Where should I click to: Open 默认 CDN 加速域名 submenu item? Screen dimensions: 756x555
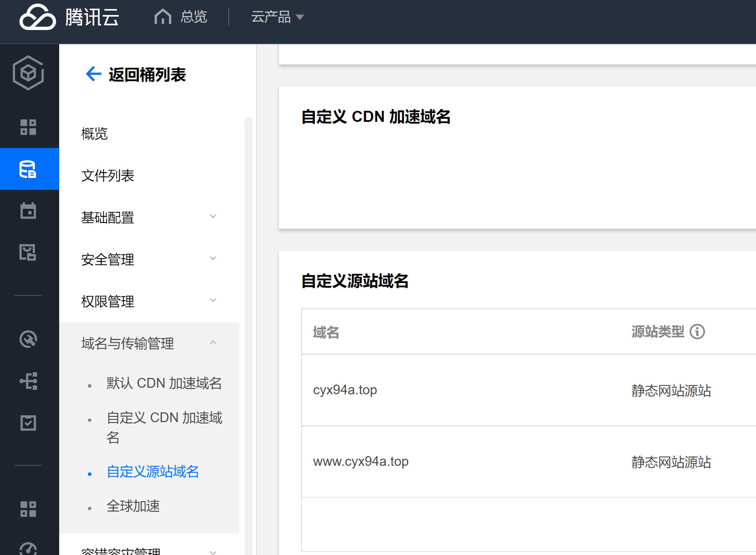(x=164, y=383)
